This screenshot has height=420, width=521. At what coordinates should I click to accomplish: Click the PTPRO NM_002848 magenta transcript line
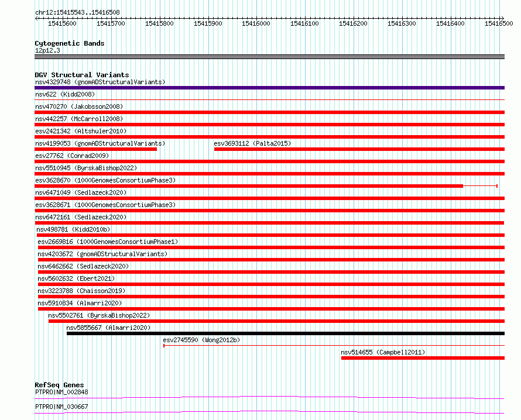tap(269, 397)
